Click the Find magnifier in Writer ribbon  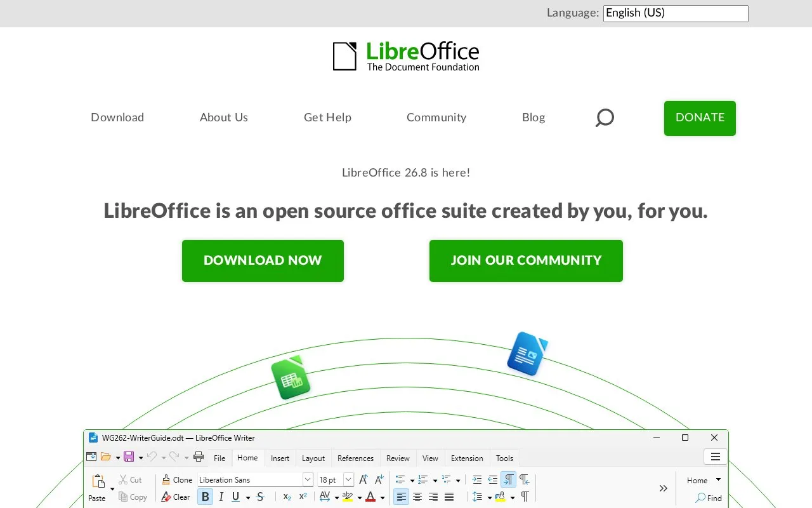click(x=700, y=498)
